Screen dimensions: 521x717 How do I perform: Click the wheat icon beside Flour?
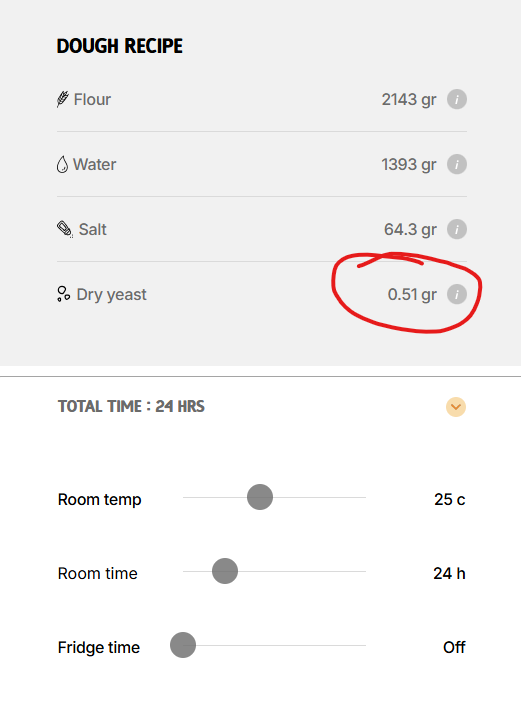coord(63,99)
